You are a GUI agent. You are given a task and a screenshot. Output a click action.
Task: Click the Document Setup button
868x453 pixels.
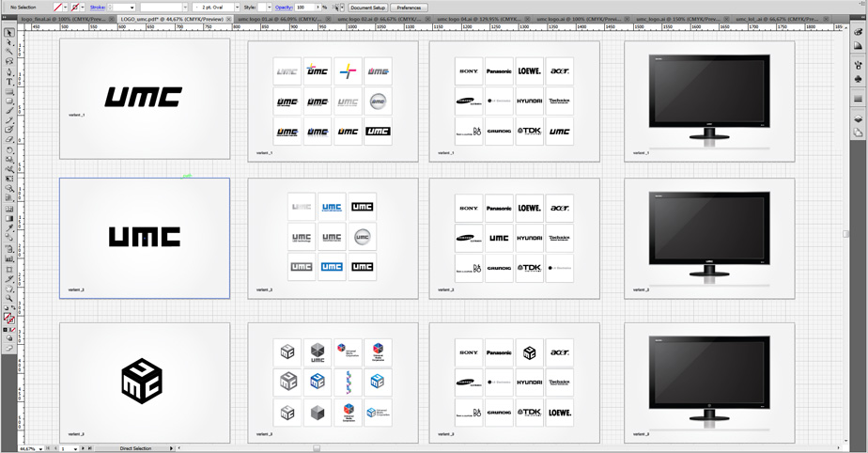click(367, 8)
